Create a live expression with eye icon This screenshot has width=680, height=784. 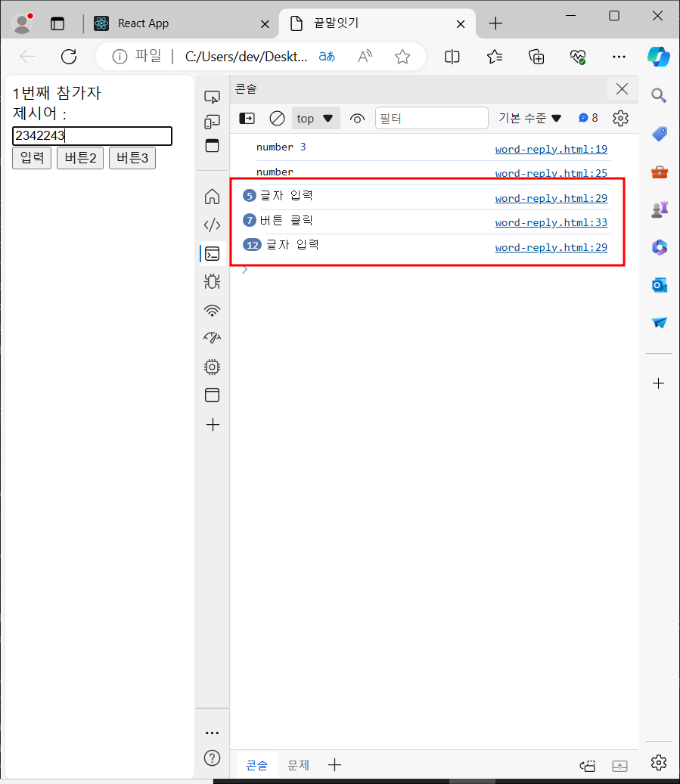pyautogui.click(x=357, y=119)
